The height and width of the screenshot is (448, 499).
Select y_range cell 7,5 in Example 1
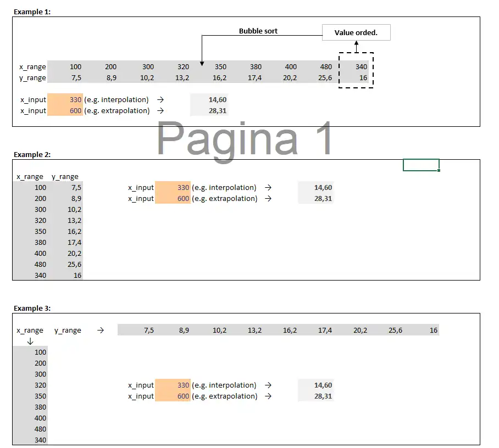[65, 77]
